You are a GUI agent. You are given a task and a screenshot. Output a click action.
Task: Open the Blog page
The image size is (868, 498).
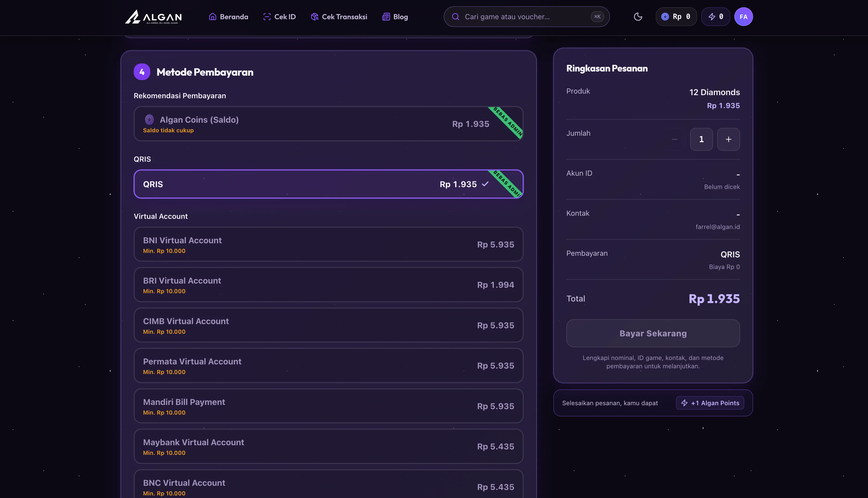(395, 17)
